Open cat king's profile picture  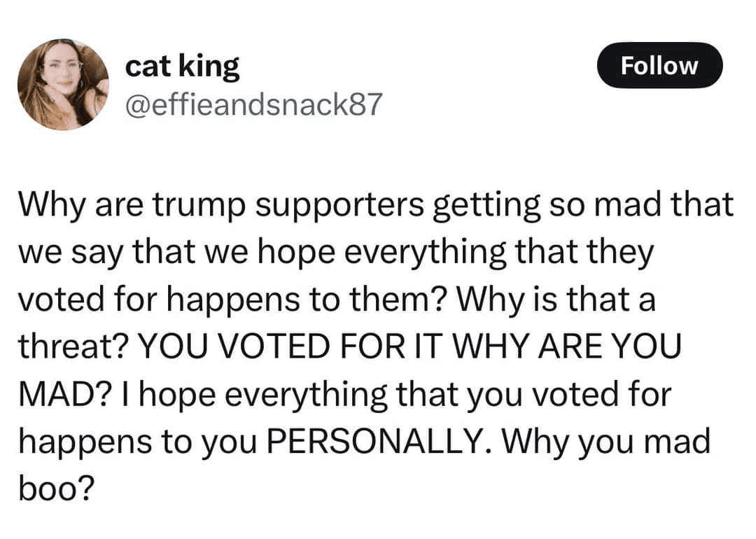[63, 85]
